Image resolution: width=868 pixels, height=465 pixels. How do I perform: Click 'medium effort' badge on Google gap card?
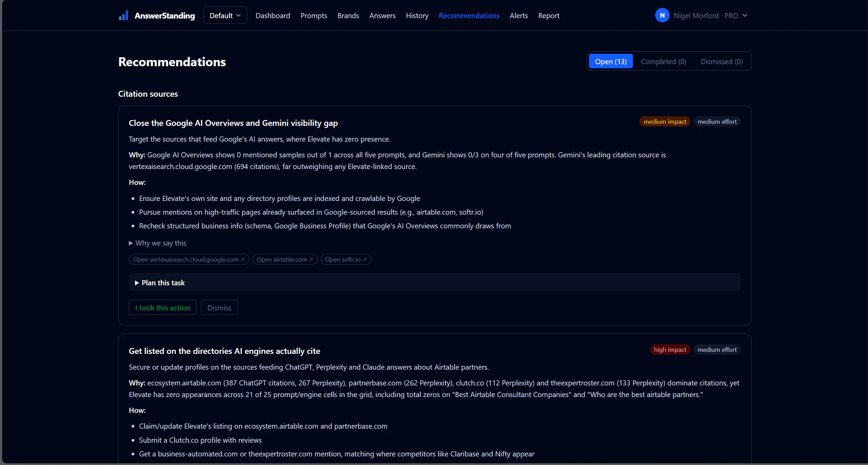[x=717, y=122]
